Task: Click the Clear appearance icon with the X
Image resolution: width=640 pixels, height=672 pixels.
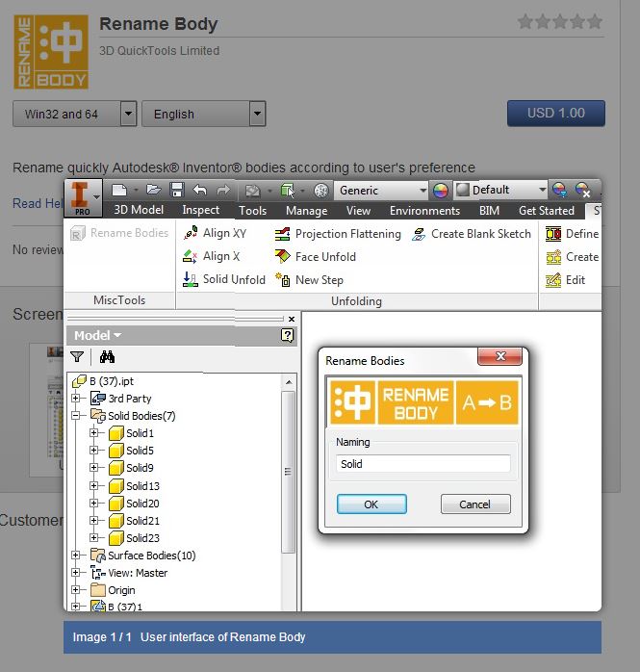Action: point(583,190)
